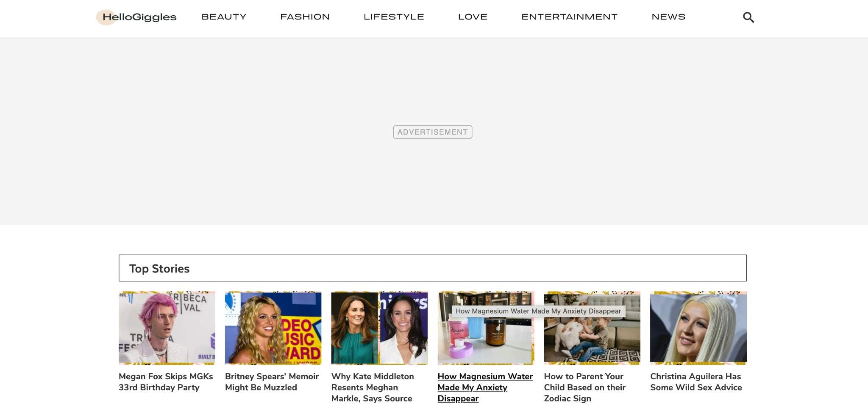Open the search magnifier icon
Viewport: 868px width, 414px height.
748,17
